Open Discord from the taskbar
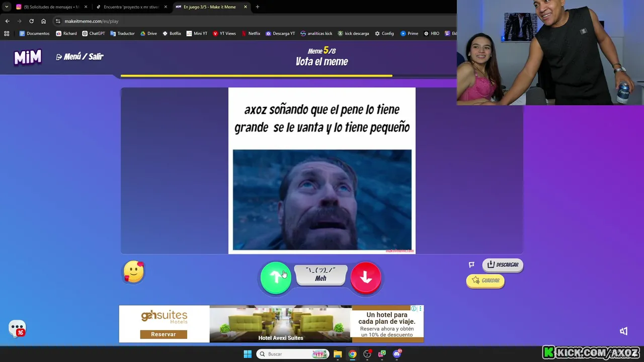 tap(397, 354)
